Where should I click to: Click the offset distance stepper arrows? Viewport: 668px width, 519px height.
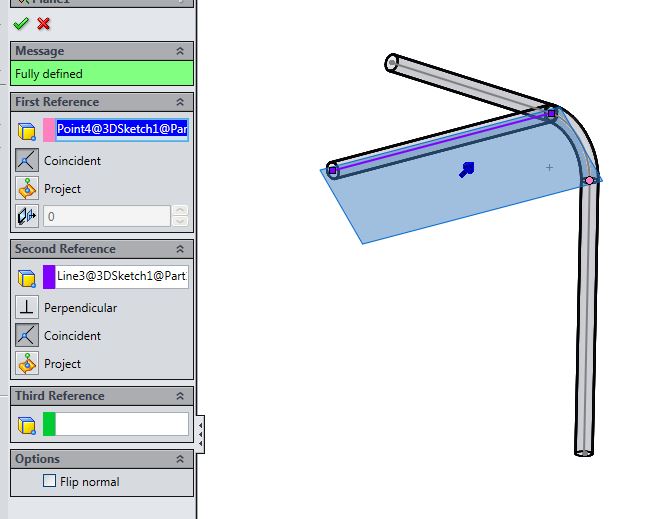click(179, 216)
